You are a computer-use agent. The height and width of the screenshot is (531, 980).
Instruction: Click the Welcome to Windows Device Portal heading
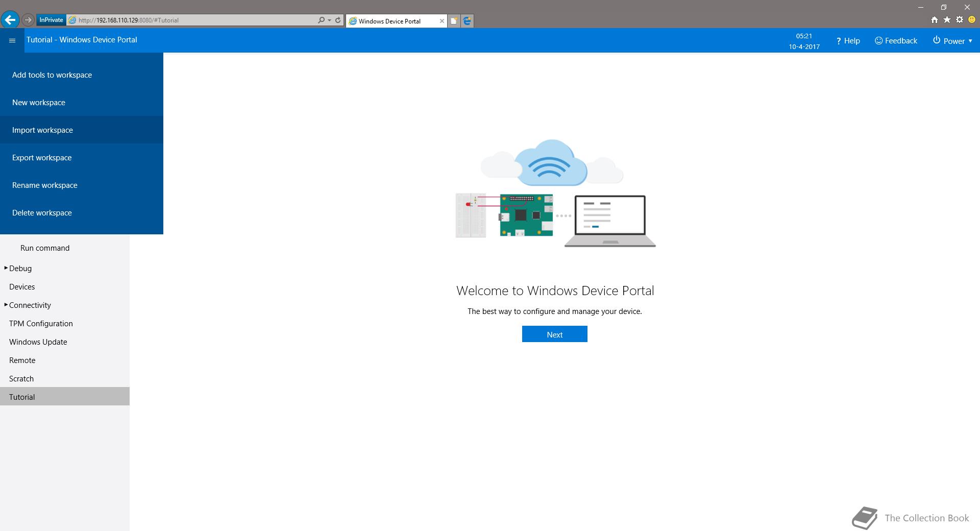click(555, 291)
